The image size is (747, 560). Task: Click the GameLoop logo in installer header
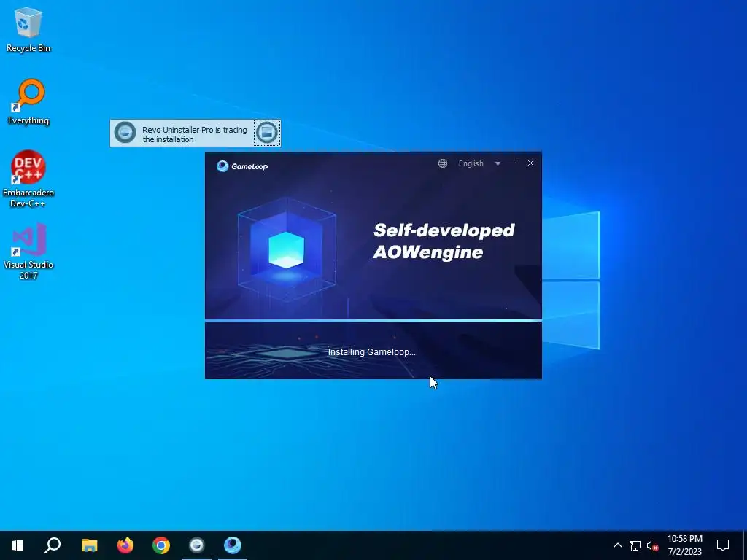pyautogui.click(x=242, y=166)
